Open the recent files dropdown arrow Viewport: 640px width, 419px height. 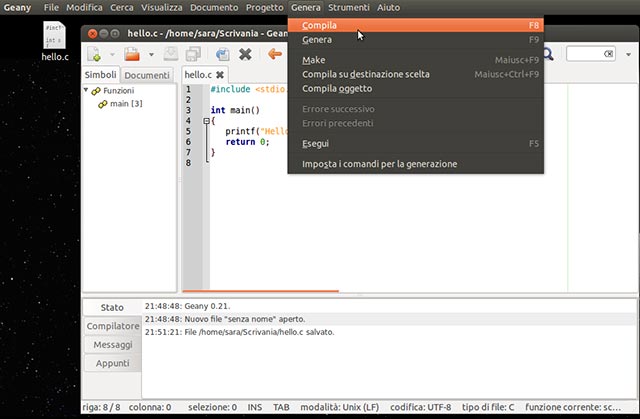[149, 54]
